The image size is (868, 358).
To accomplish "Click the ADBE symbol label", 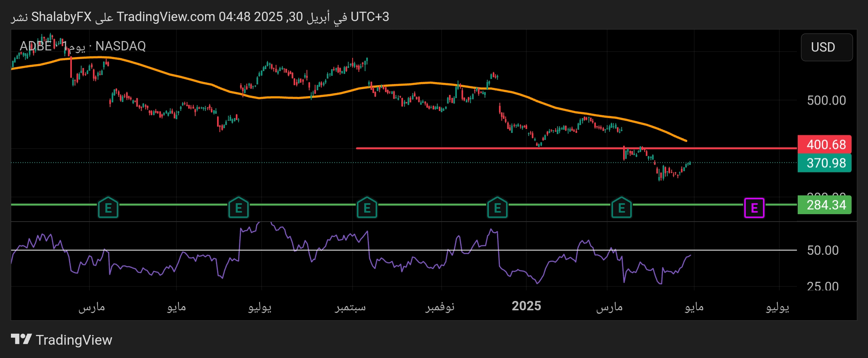I will (36, 46).
